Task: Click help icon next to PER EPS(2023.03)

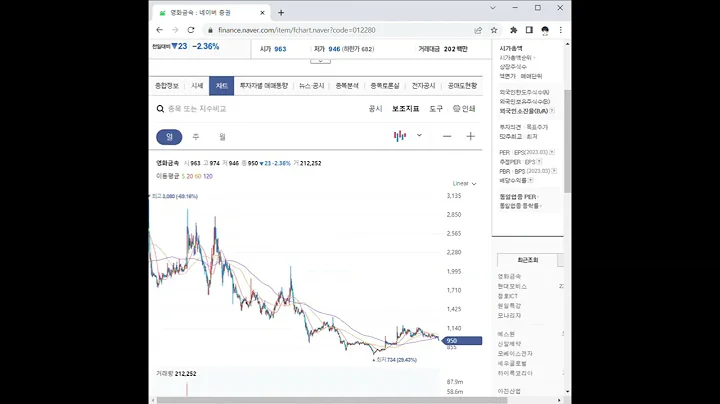Action: pos(552,152)
